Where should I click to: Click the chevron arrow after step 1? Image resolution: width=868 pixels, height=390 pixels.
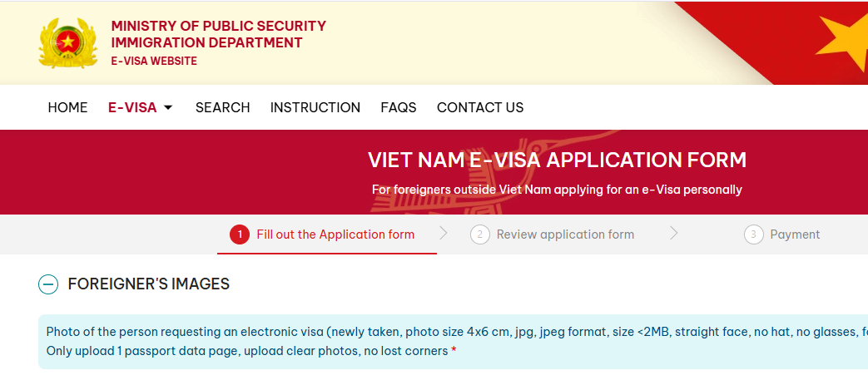444,234
